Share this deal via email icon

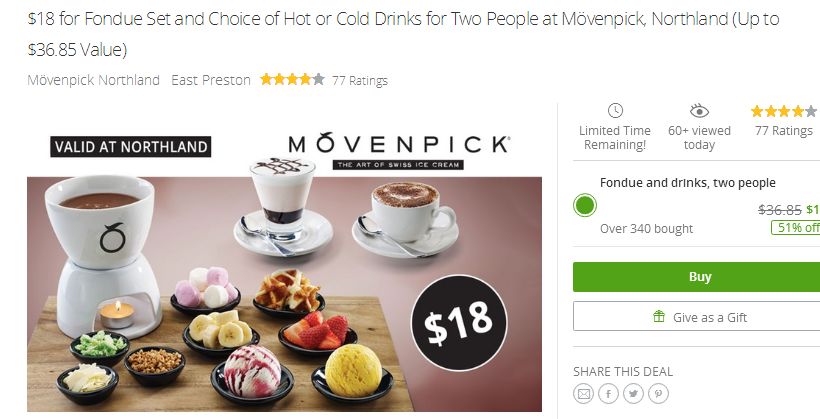point(583,393)
